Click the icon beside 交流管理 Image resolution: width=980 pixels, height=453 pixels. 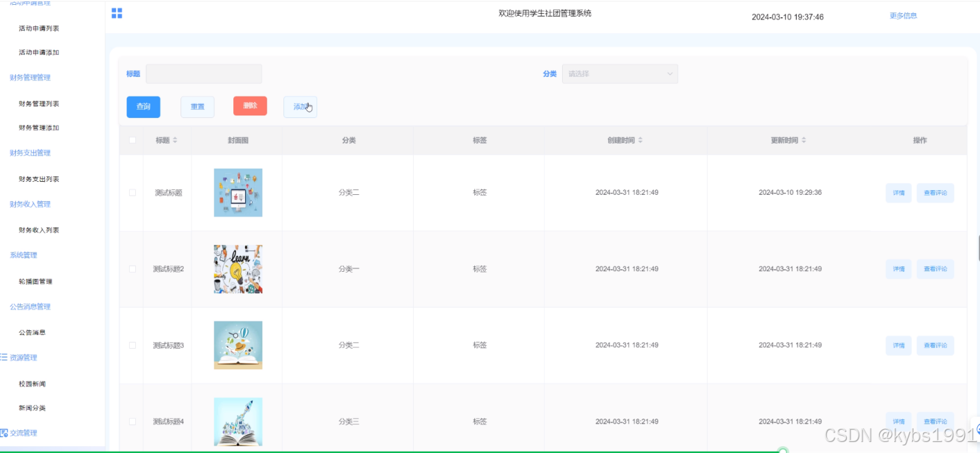pyautogui.click(x=3, y=433)
